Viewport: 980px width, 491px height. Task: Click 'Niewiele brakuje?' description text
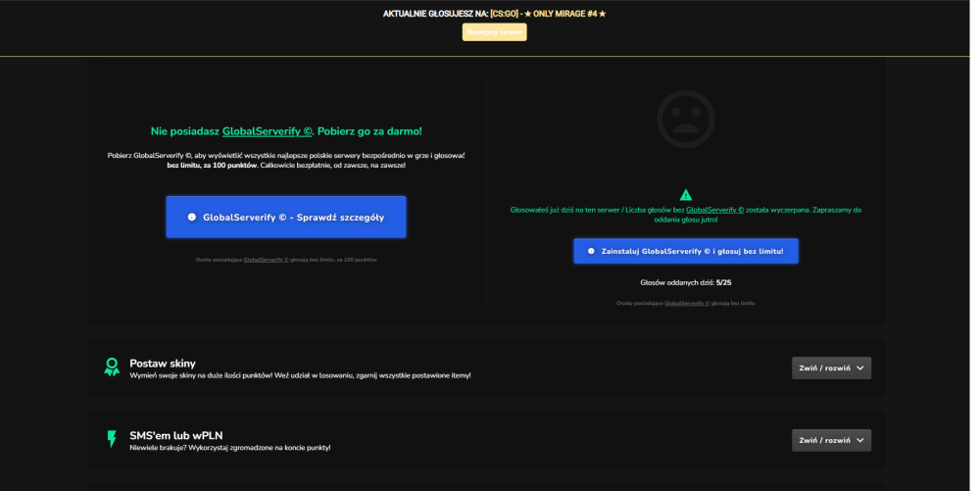pos(230,448)
